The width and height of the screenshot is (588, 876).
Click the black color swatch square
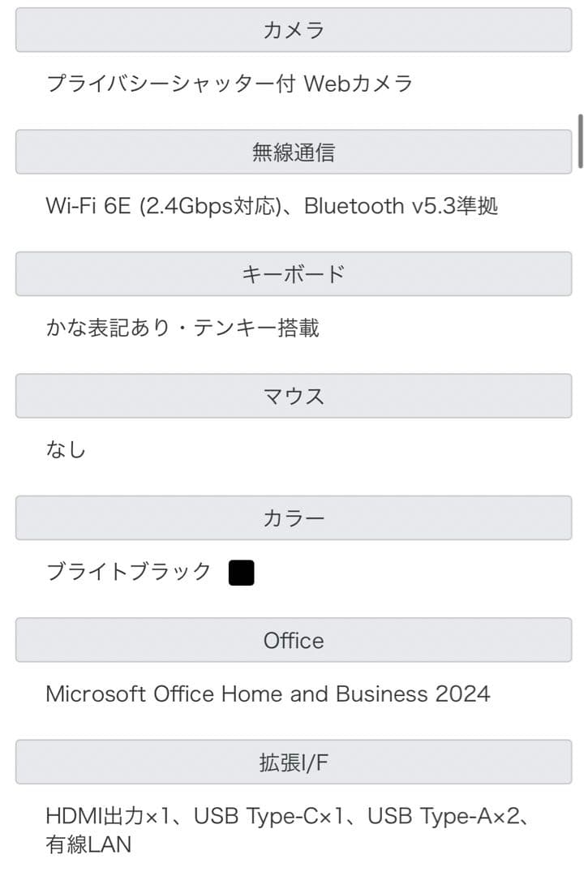coord(241,573)
